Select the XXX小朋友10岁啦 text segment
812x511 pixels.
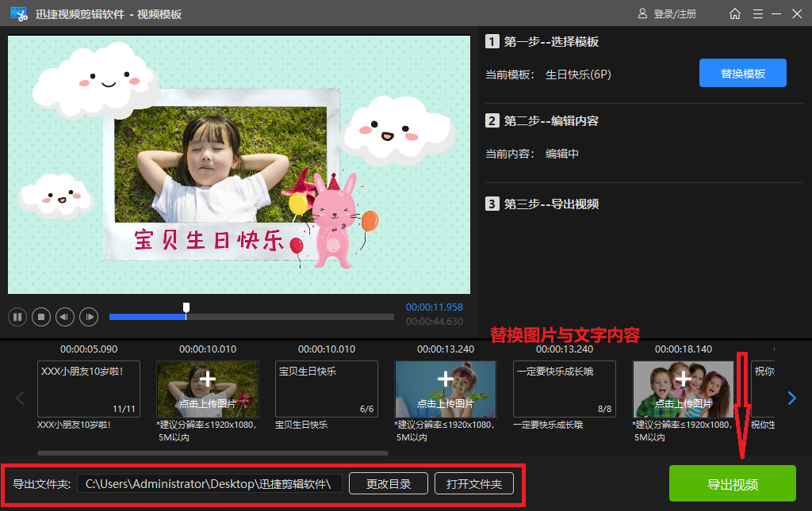pyautogui.click(x=88, y=388)
